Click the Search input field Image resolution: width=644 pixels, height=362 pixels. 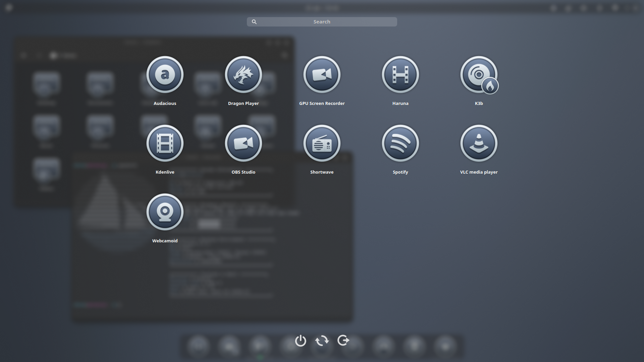click(322, 22)
